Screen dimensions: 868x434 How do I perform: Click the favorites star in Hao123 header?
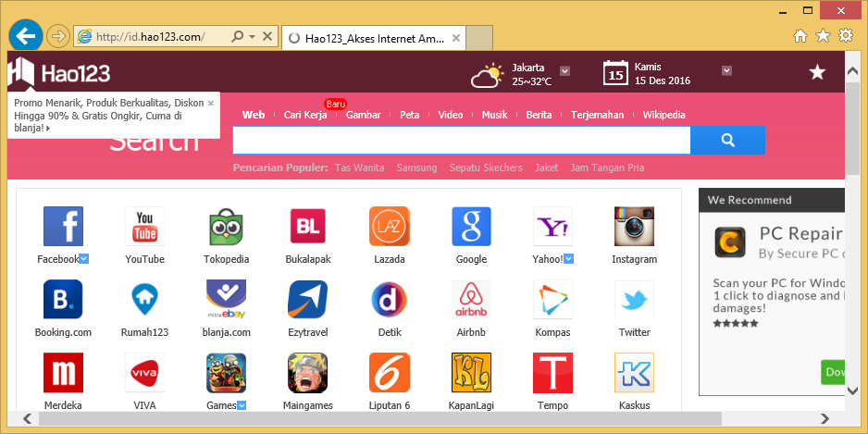click(817, 72)
